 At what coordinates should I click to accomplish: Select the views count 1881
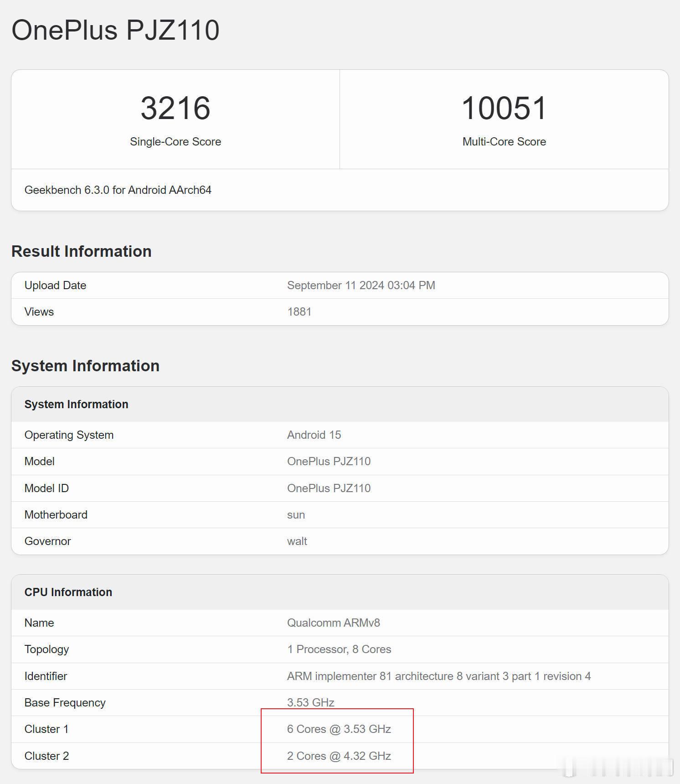(x=299, y=312)
